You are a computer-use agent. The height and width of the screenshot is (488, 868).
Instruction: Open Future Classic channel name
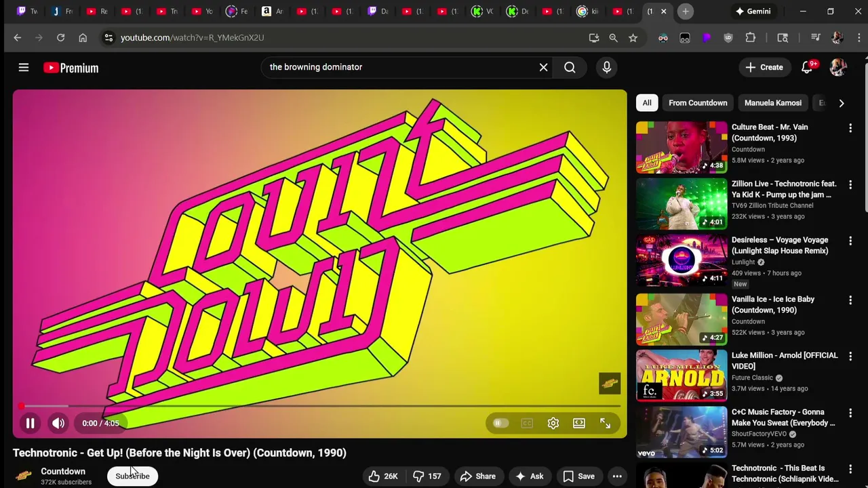coord(752,378)
